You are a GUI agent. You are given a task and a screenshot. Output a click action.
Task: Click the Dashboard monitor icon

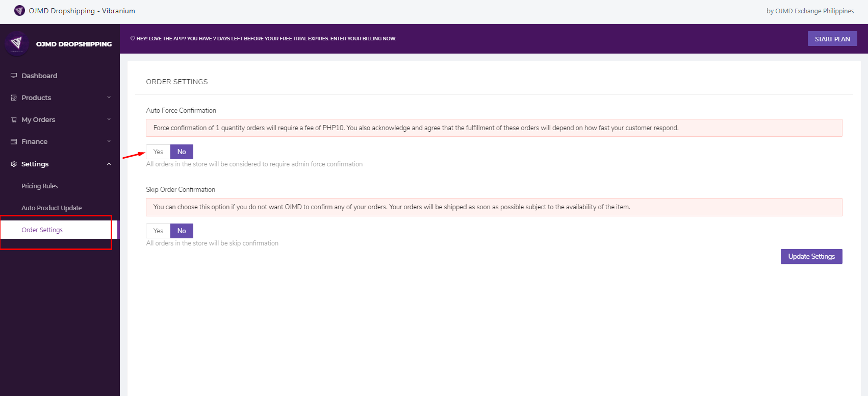click(x=14, y=76)
